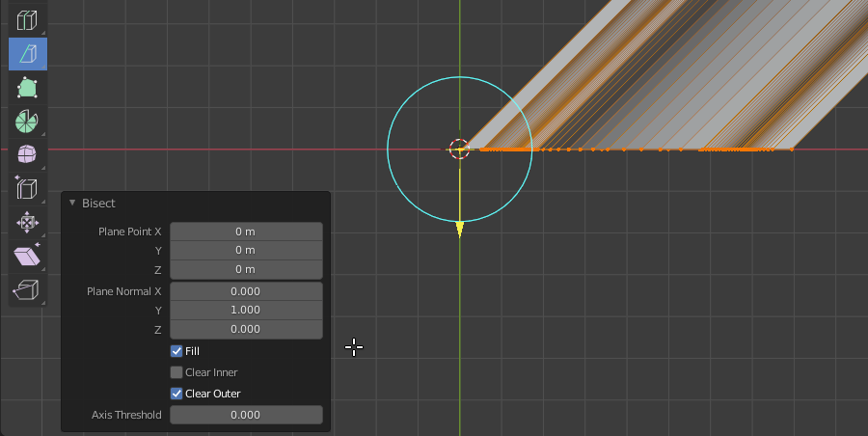Click the Plane Point Z field

245,269
